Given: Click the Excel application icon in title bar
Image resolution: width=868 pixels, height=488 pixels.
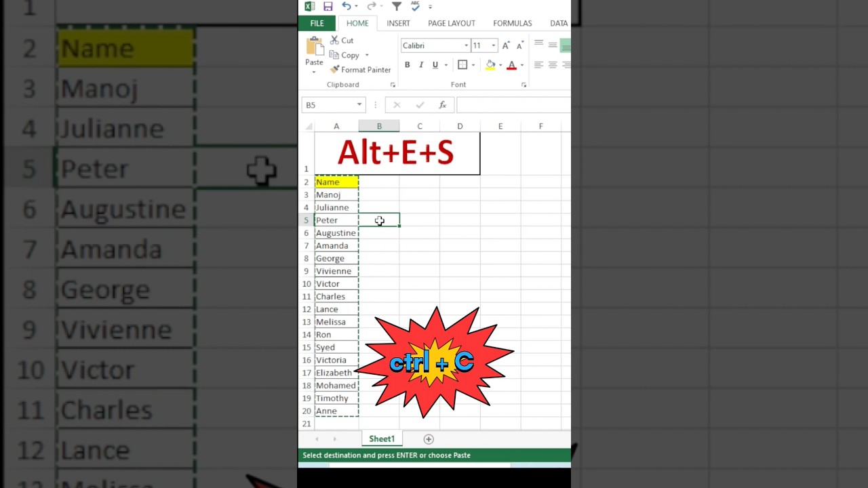Looking at the screenshot, I should (x=309, y=7).
